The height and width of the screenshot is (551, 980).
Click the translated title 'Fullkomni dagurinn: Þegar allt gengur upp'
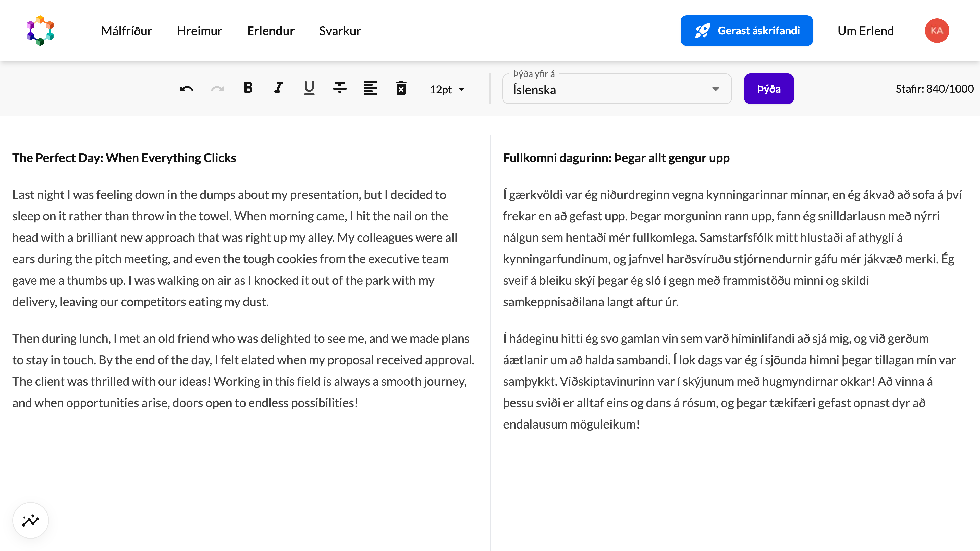(616, 158)
